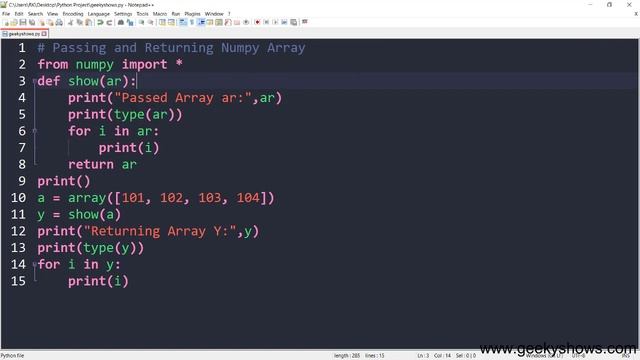The image size is (640, 360).
Task: Save the file with the Save icon
Action: click(23, 22)
